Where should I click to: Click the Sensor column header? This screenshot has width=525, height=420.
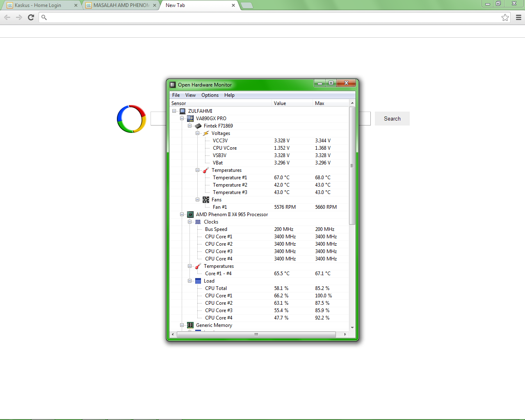(x=221, y=103)
